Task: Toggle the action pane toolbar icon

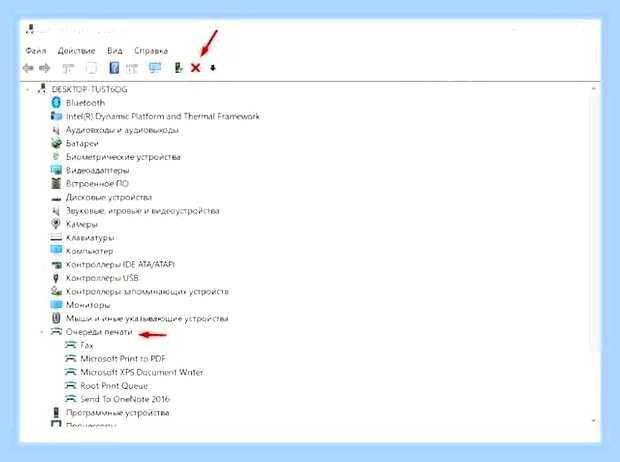Action: click(132, 68)
